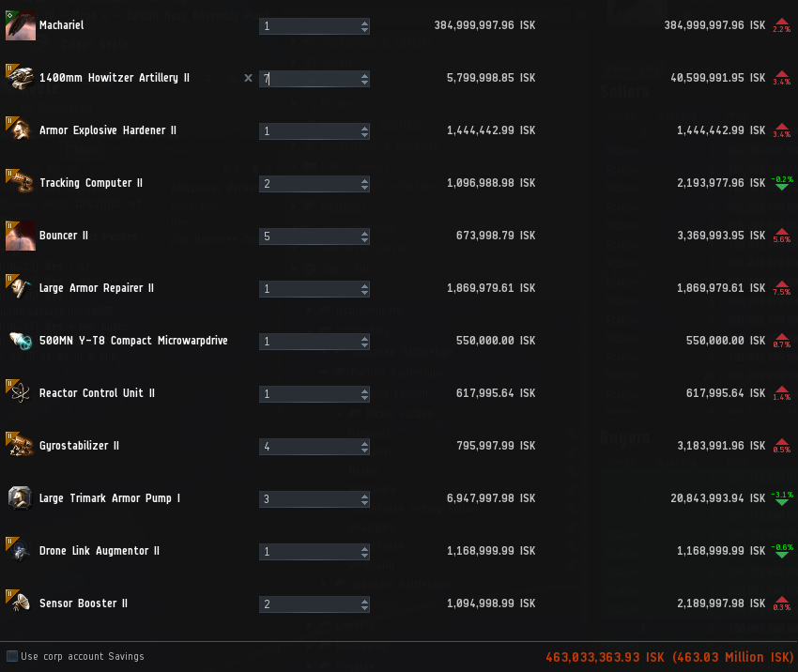Click the red 3.4% indicator for Armor Explosive Hardener
Viewport: 798px width, 672px height.
(782, 130)
